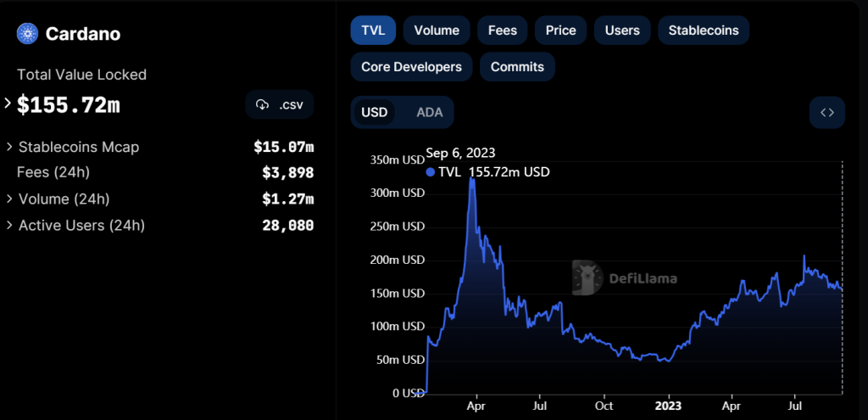The height and width of the screenshot is (420, 868).
Task: Download data with the .csv button
Action: (280, 104)
